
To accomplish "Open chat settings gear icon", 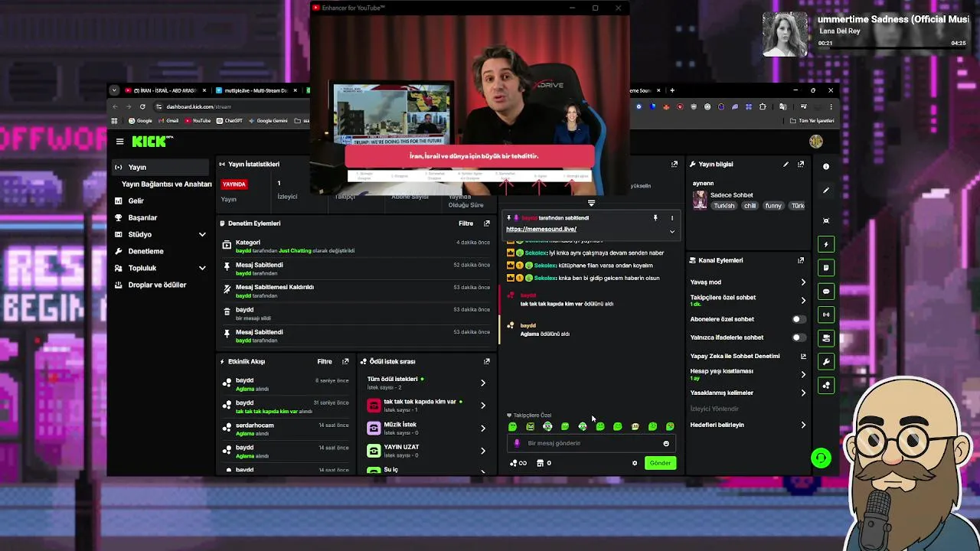I will pos(634,463).
